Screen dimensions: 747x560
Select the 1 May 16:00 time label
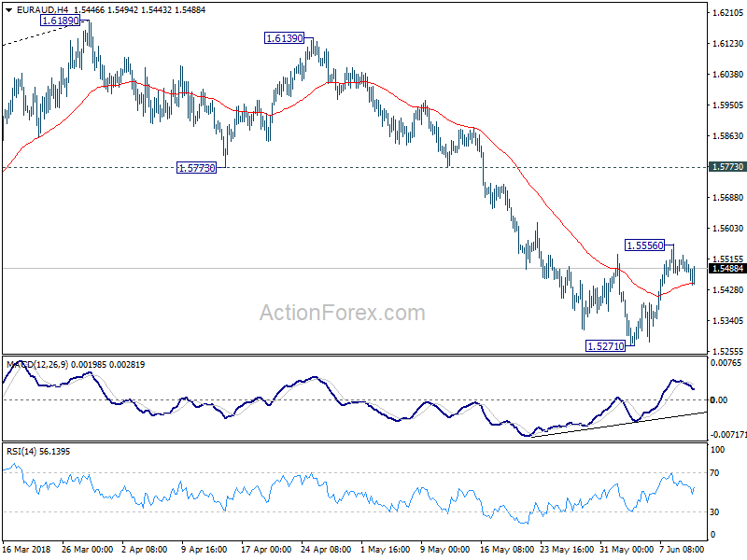386,549
